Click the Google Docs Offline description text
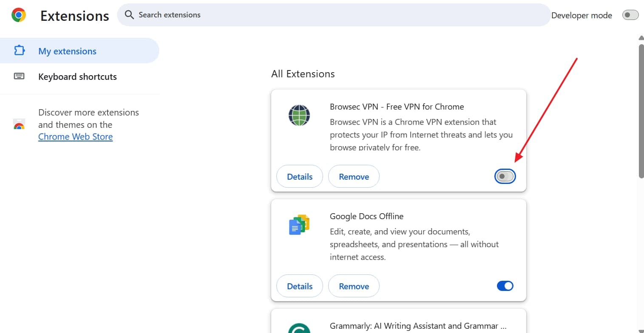 coord(414,244)
